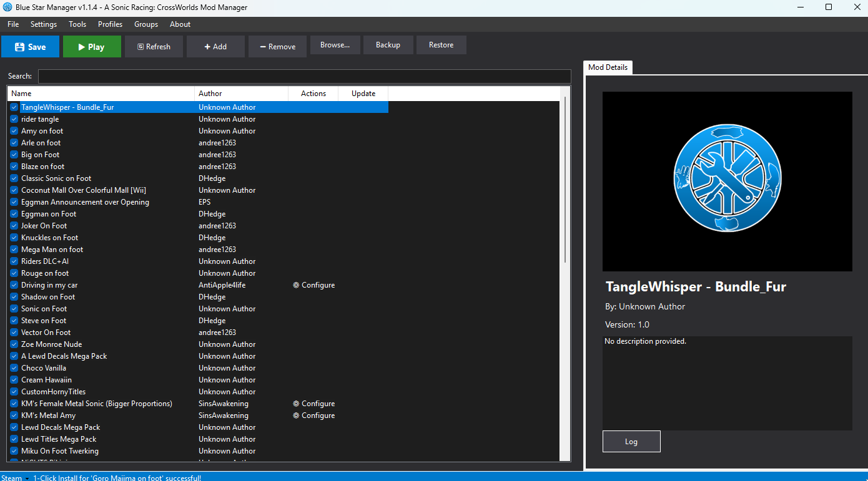Viewport: 868px width, 481px height.
Task: Add a new mod with Add button
Action: pos(215,47)
